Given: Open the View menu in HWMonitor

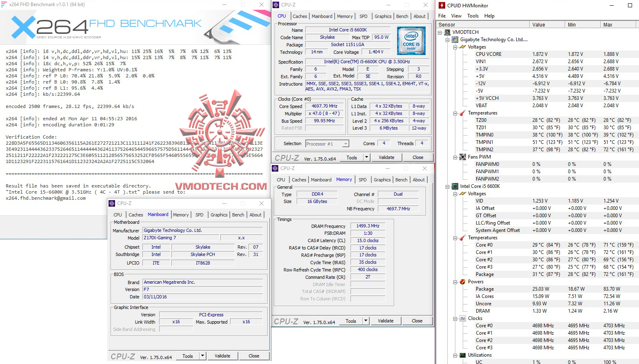Looking at the screenshot, I should pyautogui.click(x=456, y=16).
